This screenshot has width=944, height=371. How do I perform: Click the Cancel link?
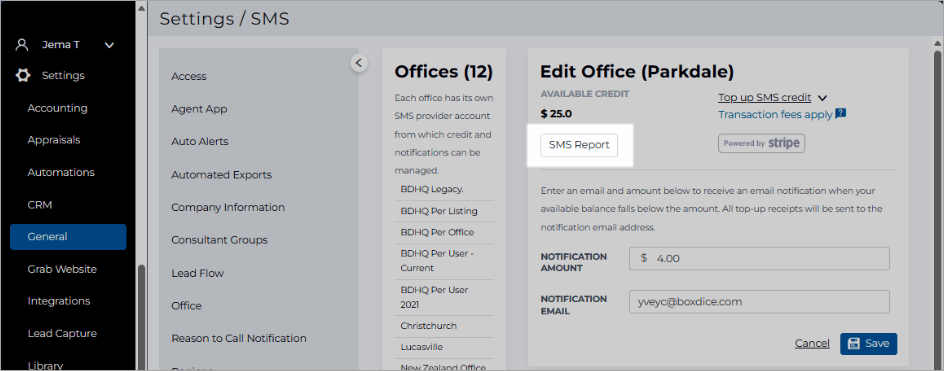pyautogui.click(x=812, y=343)
